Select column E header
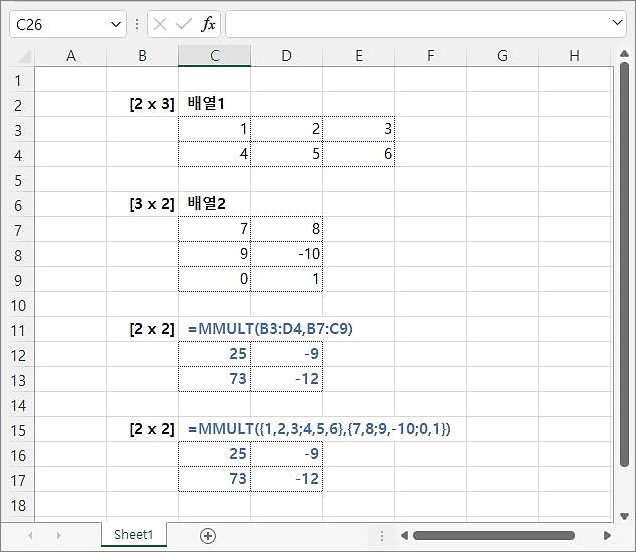636x552 pixels. click(x=359, y=56)
